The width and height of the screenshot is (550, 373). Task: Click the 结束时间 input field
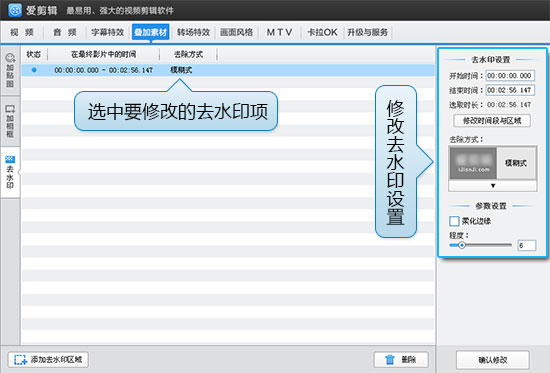[510, 90]
